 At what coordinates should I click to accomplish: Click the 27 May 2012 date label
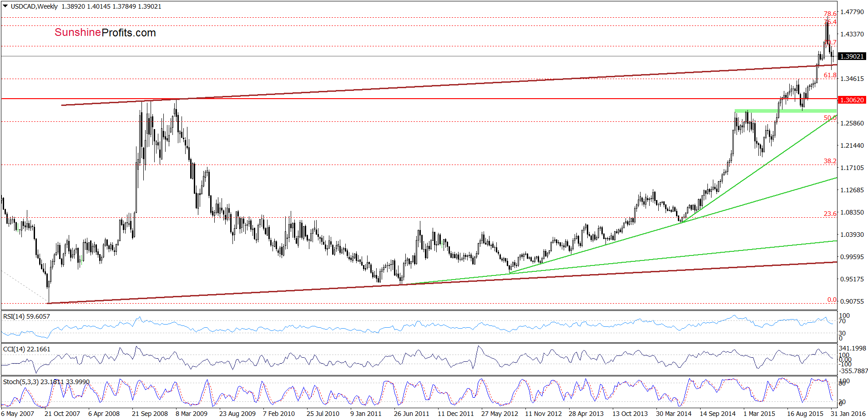coord(500,414)
